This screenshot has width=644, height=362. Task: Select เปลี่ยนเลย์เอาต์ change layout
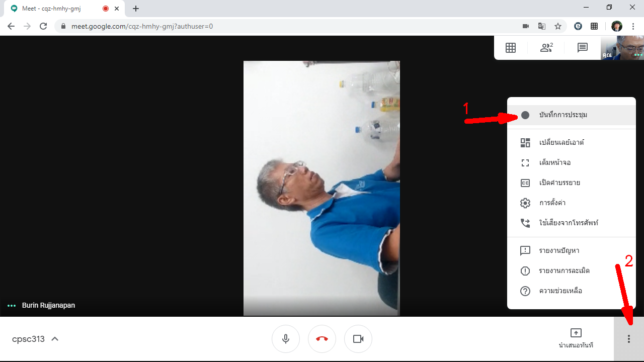[561, 142]
